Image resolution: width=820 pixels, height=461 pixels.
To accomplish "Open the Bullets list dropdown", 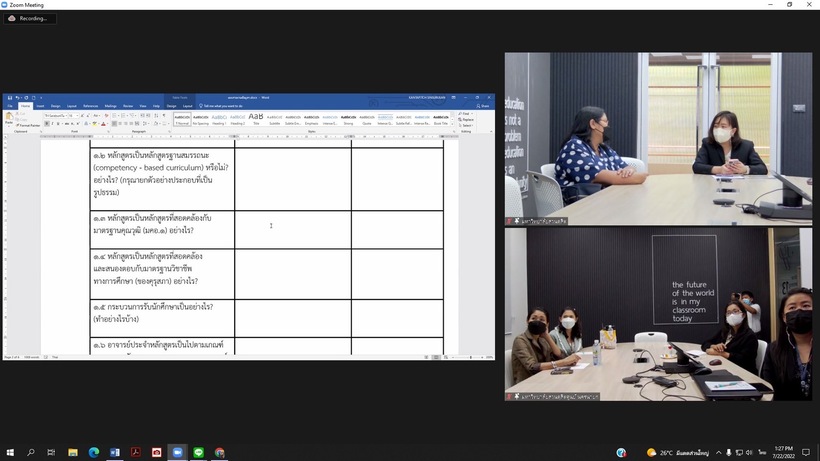I will 118,116.
